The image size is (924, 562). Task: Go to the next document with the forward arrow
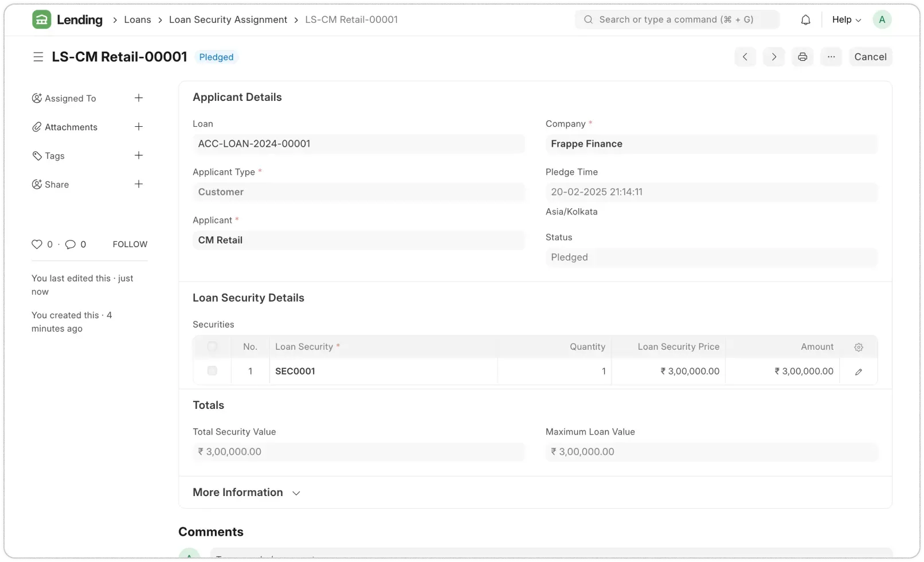pyautogui.click(x=774, y=57)
